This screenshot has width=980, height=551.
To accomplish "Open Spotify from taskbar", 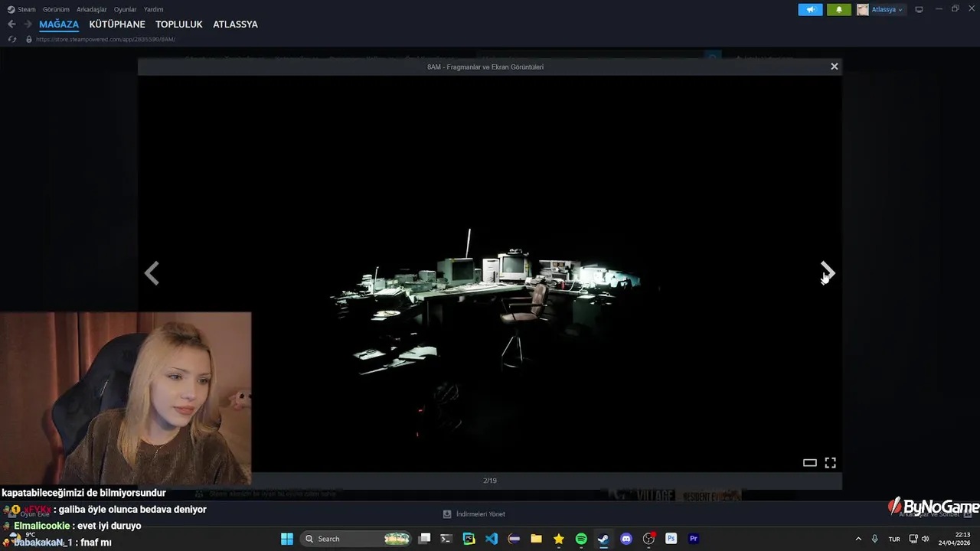I will coord(581,539).
